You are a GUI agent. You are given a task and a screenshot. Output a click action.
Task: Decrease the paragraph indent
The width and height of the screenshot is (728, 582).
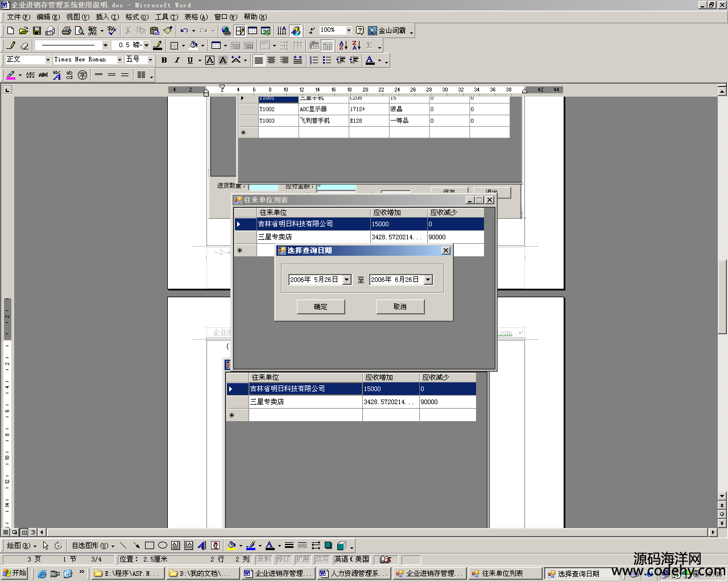[340, 60]
